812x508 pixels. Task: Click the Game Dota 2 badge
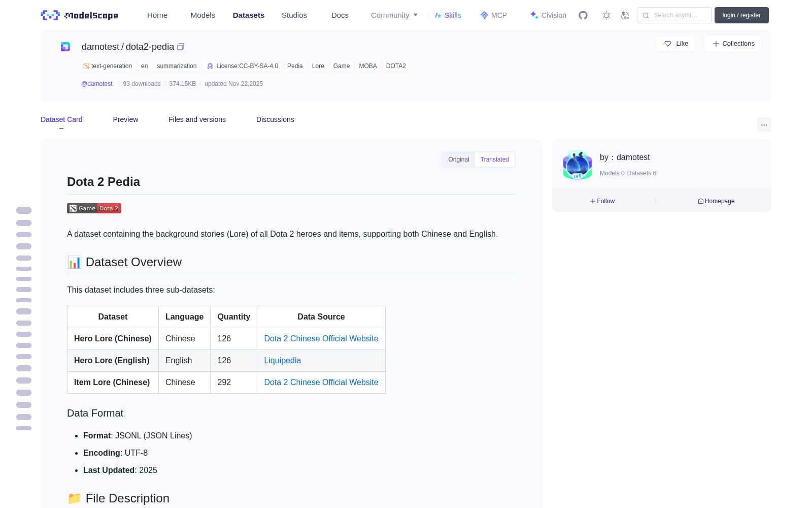(x=94, y=208)
